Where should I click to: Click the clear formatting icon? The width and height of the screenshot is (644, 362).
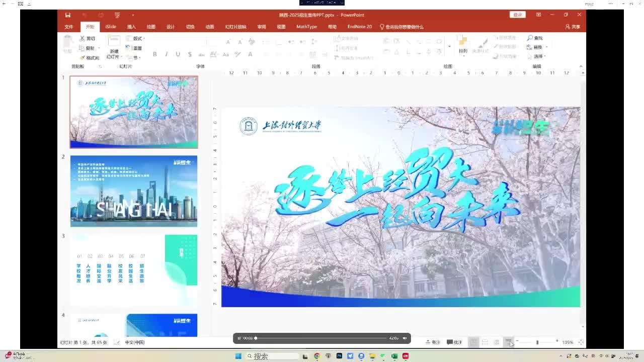pos(251,42)
